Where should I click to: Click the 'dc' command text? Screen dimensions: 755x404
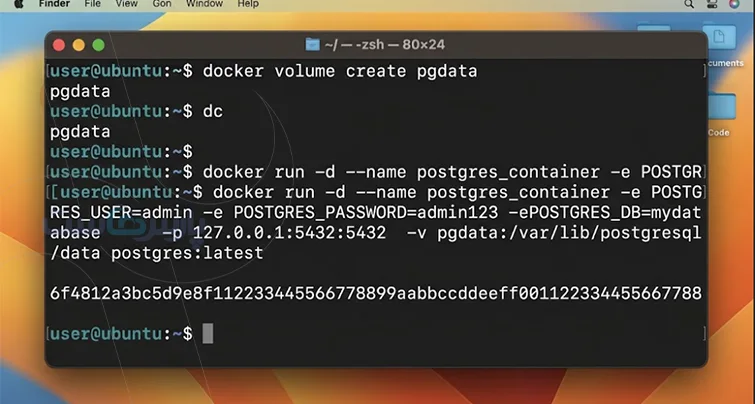(213, 112)
